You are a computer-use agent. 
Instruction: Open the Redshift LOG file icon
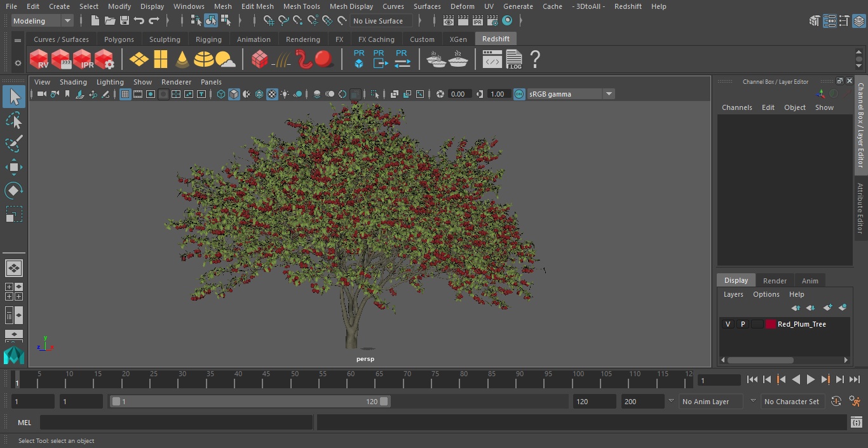[513, 60]
